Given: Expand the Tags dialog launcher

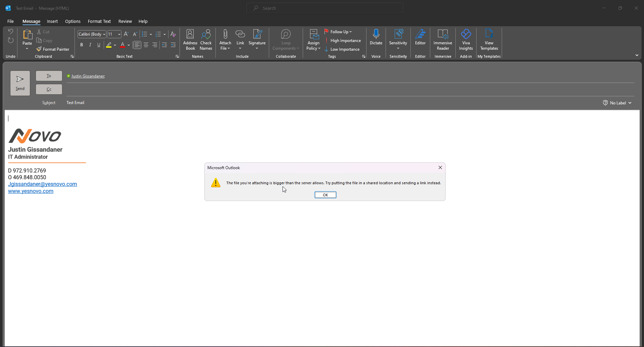Looking at the screenshot, I should point(363,56).
